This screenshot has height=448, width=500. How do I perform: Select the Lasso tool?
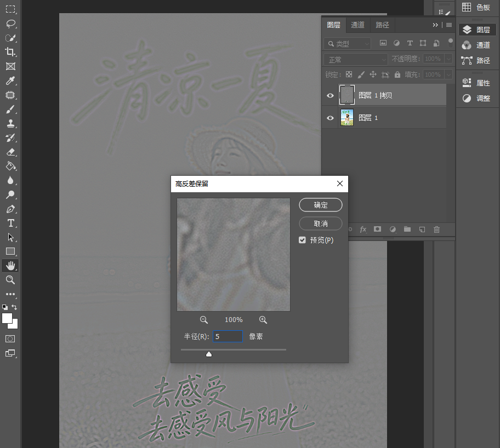click(10, 24)
